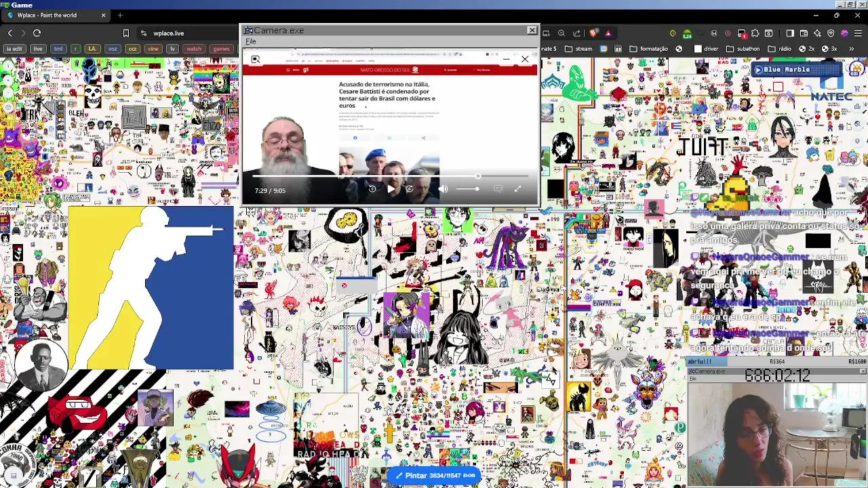The height and width of the screenshot is (488, 868).
Task: Open the browser hamburger main menu
Action: 858,33
